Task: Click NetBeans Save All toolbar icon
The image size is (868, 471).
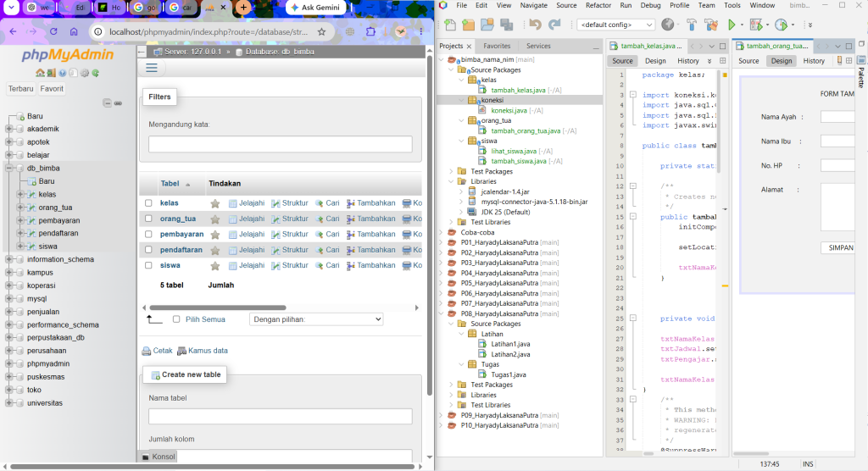Action: 507,25
